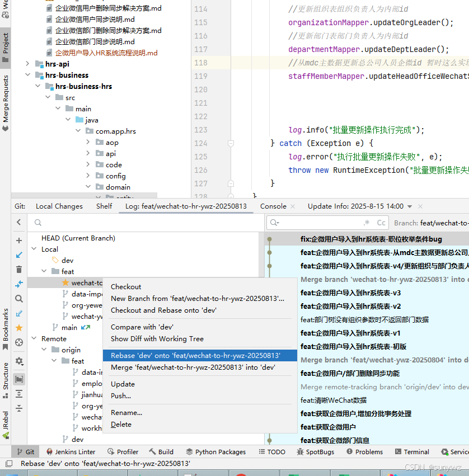Open the SpotBugs tool window

(315, 452)
